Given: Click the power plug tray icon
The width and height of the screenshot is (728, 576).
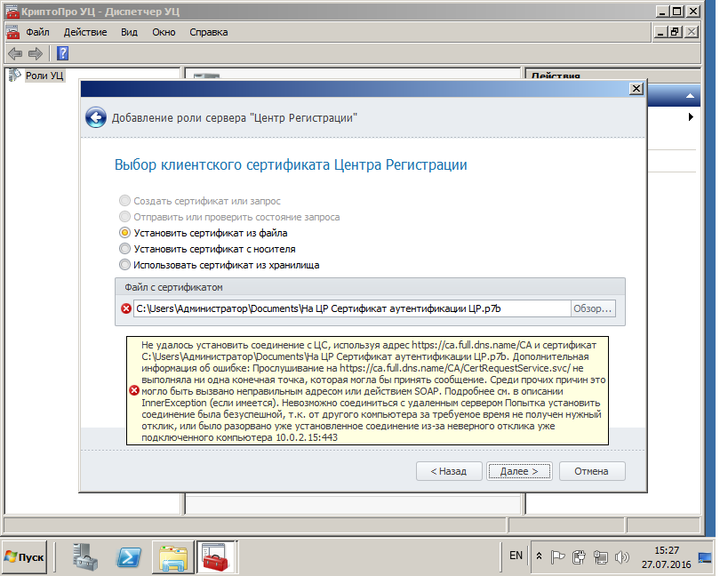Looking at the screenshot, I should [x=579, y=556].
